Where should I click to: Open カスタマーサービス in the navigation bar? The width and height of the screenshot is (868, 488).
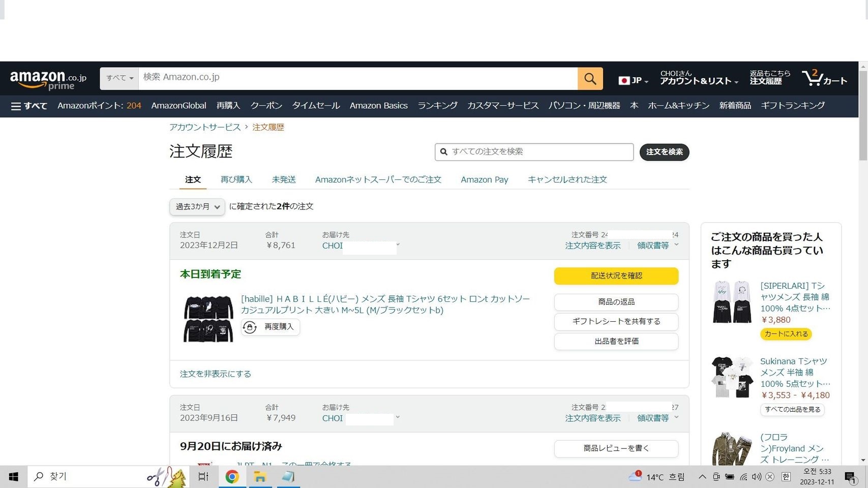click(x=503, y=106)
